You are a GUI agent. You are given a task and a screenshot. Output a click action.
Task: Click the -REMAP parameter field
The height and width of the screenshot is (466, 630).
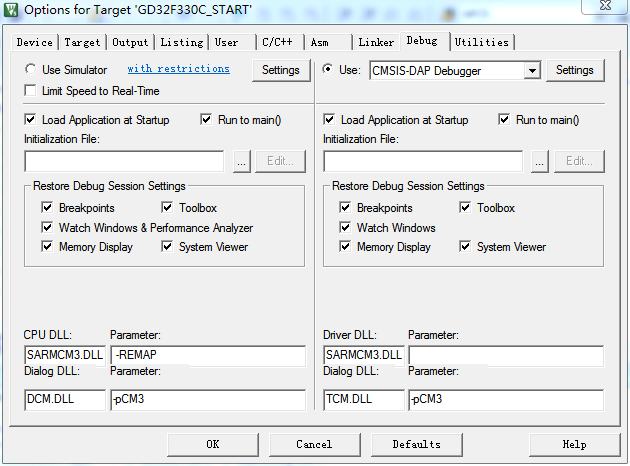pyautogui.click(x=208, y=356)
